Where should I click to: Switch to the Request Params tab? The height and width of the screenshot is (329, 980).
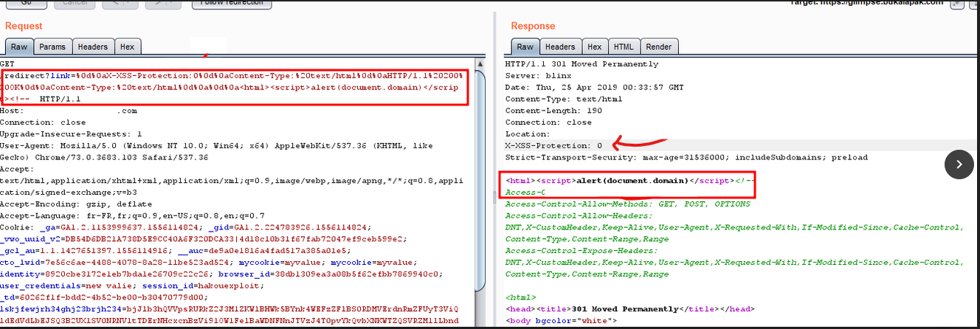[x=52, y=46]
